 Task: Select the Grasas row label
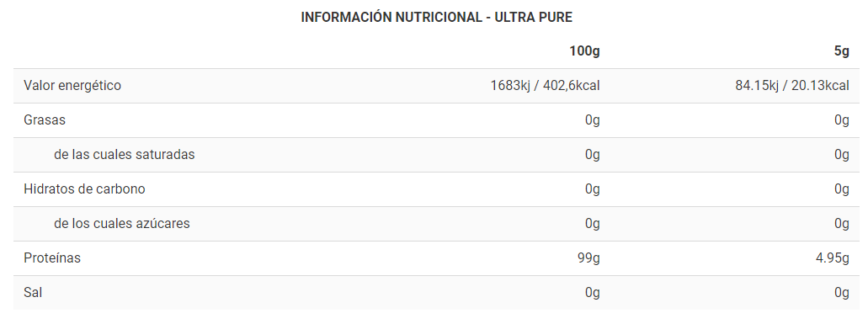[x=45, y=120]
